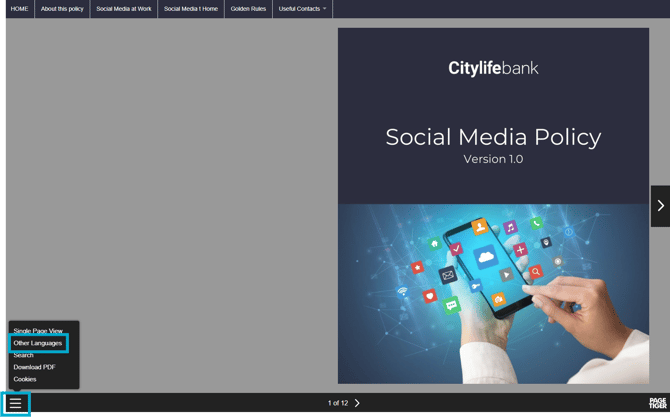This screenshot has width=670, height=417.
Task: Switch to Social Media at Work tab
Action: click(x=124, y=9)
